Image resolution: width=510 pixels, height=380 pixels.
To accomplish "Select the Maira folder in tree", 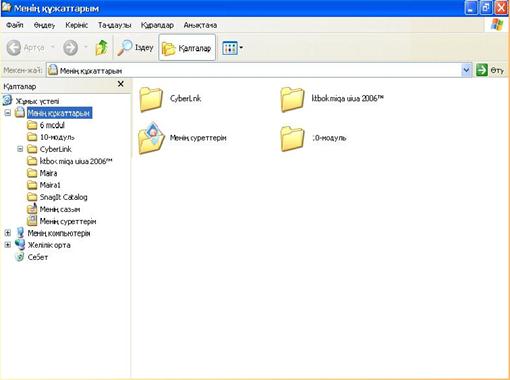I will 48,173.
